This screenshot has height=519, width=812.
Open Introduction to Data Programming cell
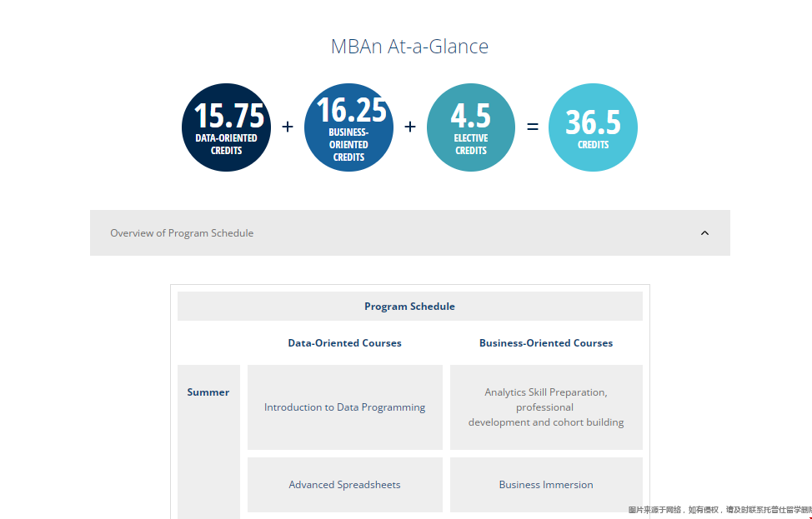click(x=344, y=407)
